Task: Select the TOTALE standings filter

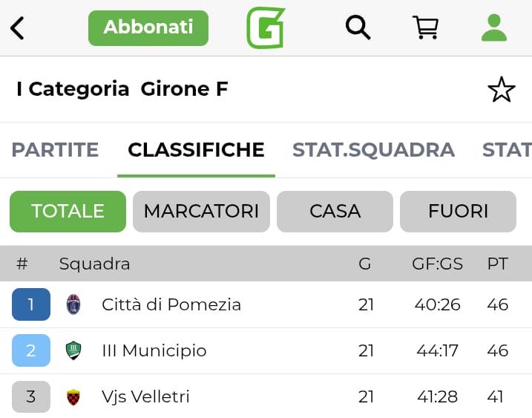Action: pyautogui.click(x=68, y=212)
